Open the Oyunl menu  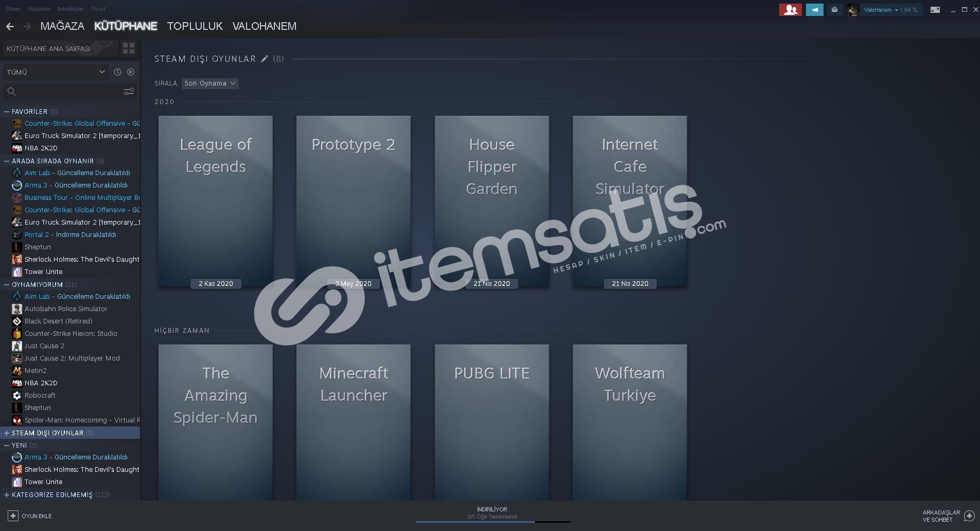tap(98, 9)
